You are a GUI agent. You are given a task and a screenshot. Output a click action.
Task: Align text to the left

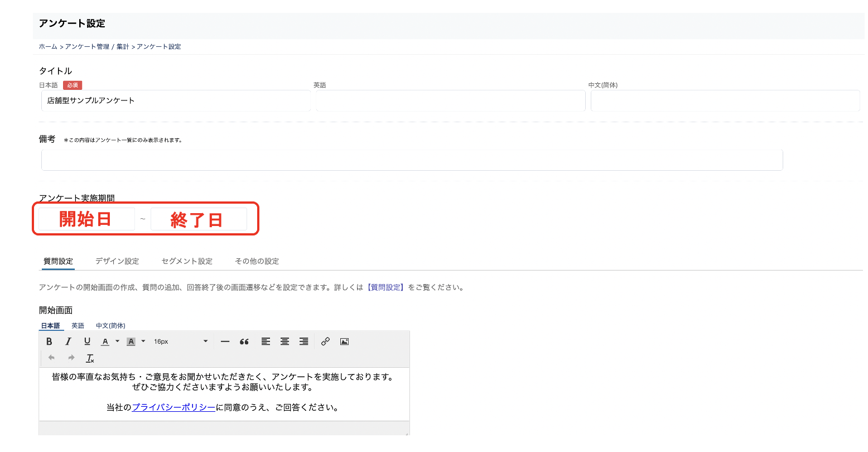(x=266, y=341)
